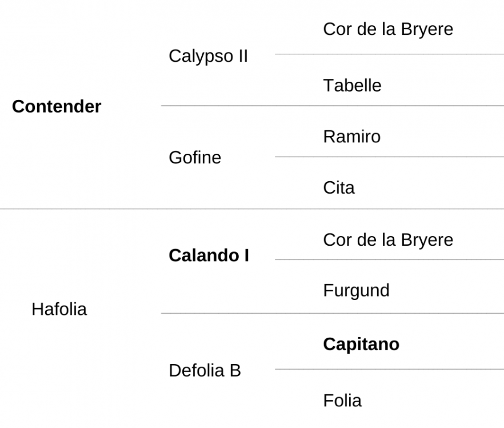The height and width of the screenshot is (428, 504).
Task: Click Cor de la Bryere above Furgund
Action: pos(389,240)
